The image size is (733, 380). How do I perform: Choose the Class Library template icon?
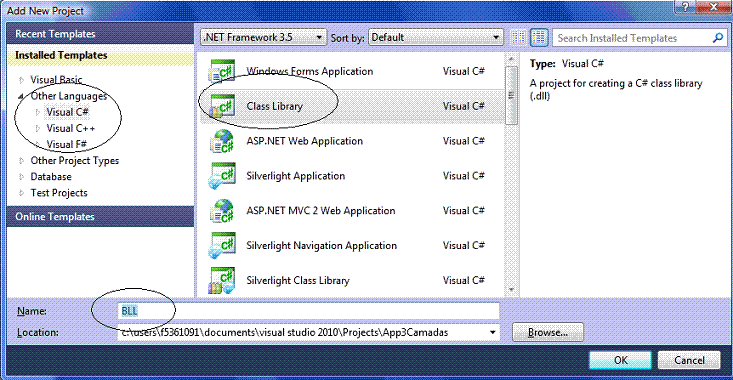coord(222,106)
